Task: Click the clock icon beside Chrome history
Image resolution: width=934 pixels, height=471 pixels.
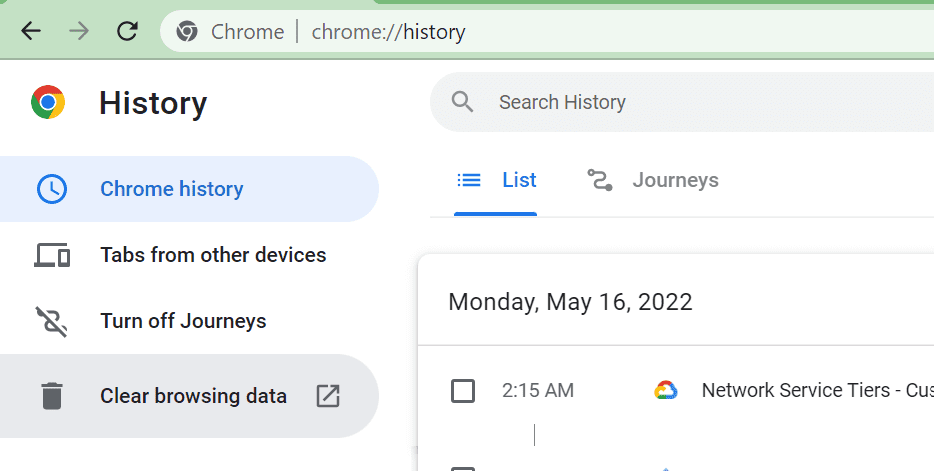Action: (52, 189)
